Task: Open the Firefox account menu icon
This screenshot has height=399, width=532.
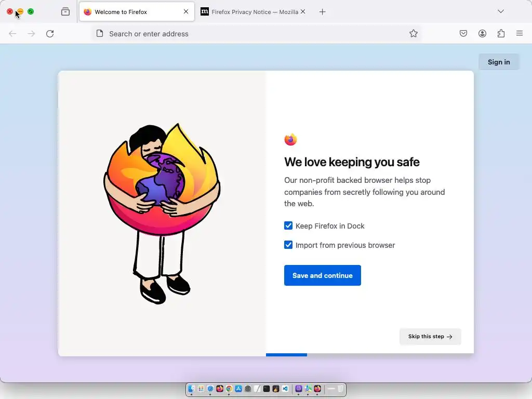Action: tap(482, 33)
